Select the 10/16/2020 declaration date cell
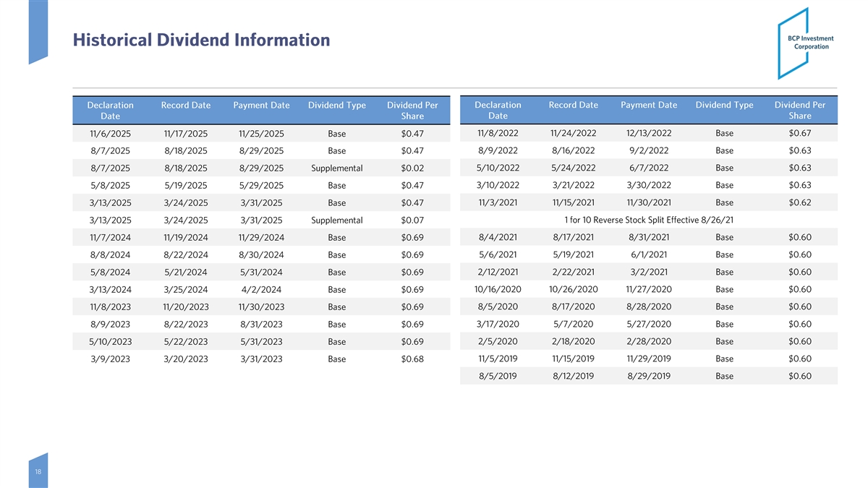The image size is (868, 488). point(498,289)
